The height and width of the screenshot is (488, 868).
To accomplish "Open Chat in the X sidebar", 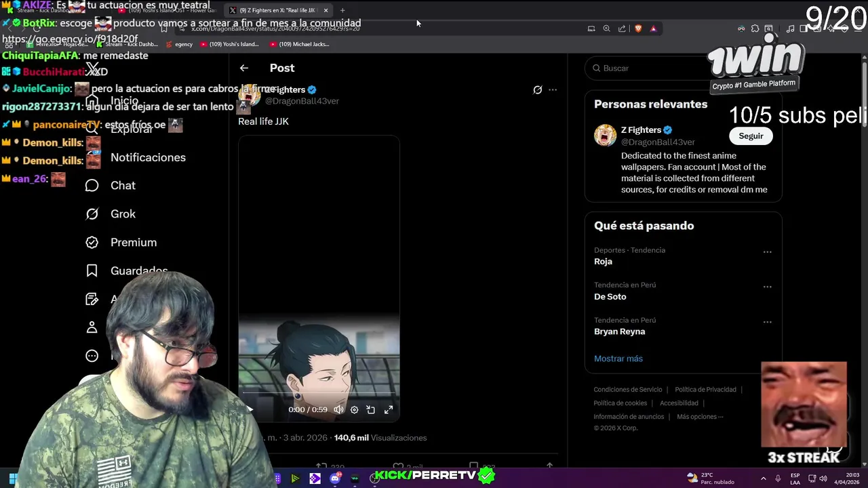I will 123,186.
